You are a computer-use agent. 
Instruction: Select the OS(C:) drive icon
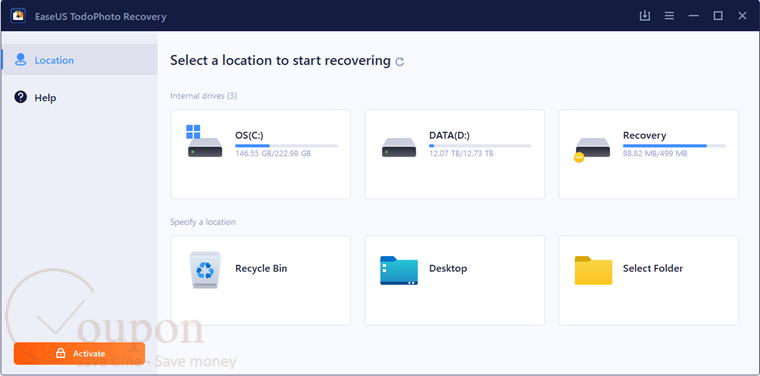tap(204, 141)
